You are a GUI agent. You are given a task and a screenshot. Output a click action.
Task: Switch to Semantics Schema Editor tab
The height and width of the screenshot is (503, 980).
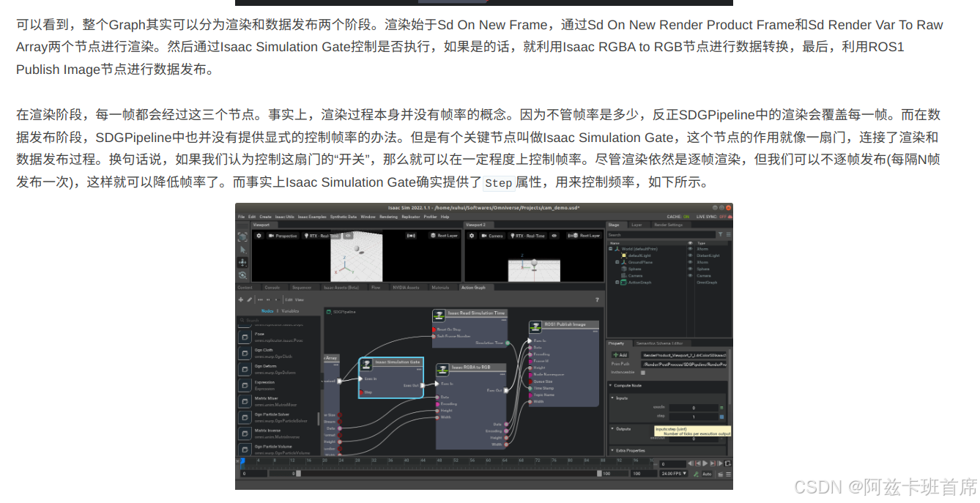pos(659,343)
